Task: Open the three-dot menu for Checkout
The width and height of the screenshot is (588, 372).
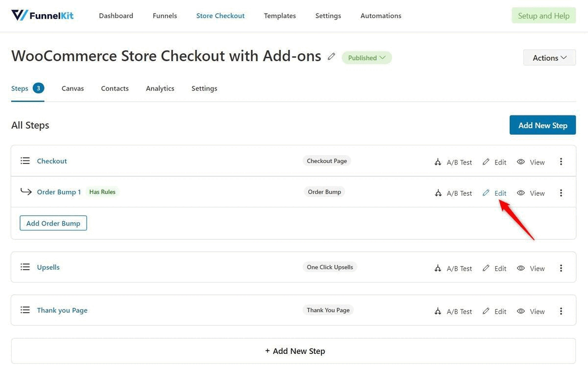Action: pos(561,162)
